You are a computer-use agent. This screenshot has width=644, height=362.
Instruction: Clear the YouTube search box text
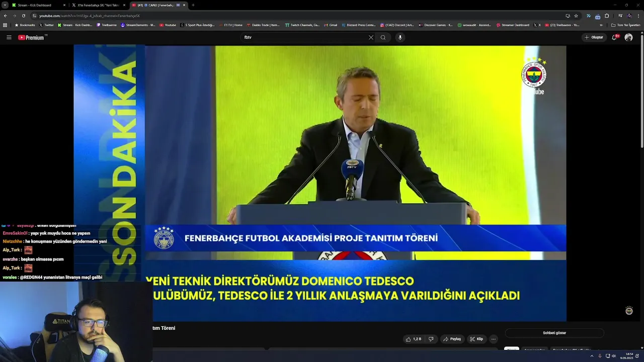(x=371, y=37)
